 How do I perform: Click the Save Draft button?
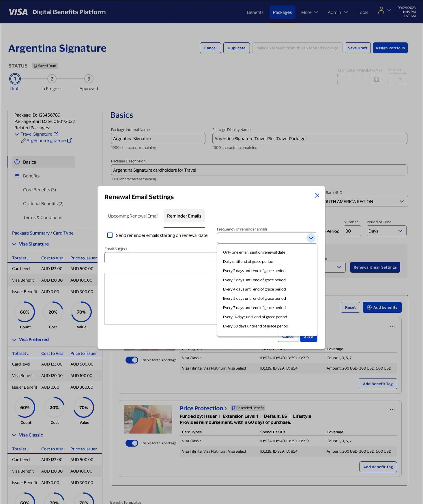358,48
